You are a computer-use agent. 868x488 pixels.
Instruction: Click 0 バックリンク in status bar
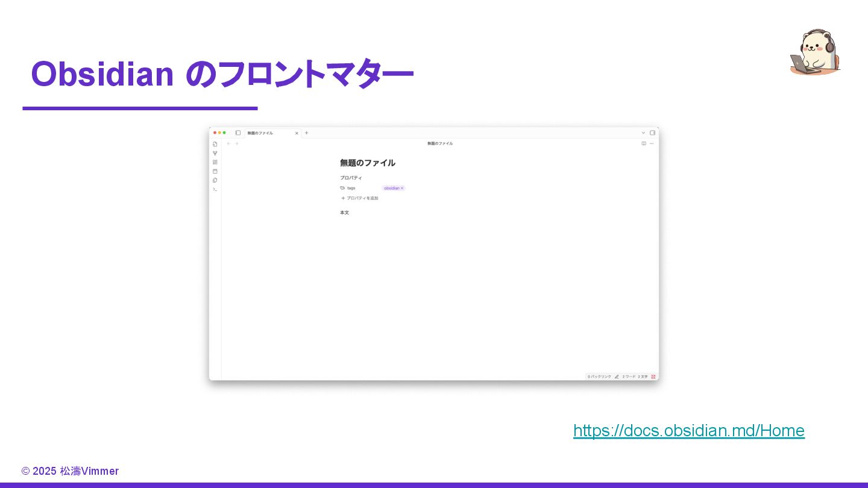coord(600,377)
